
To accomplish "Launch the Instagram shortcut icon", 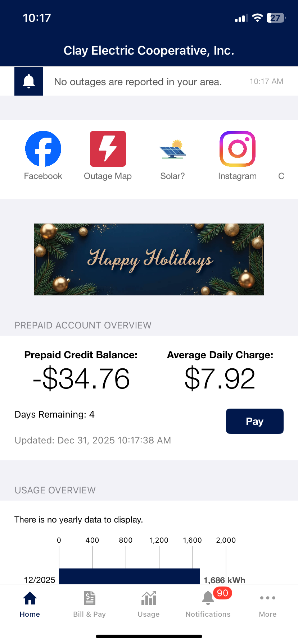I will pos(238,149).
